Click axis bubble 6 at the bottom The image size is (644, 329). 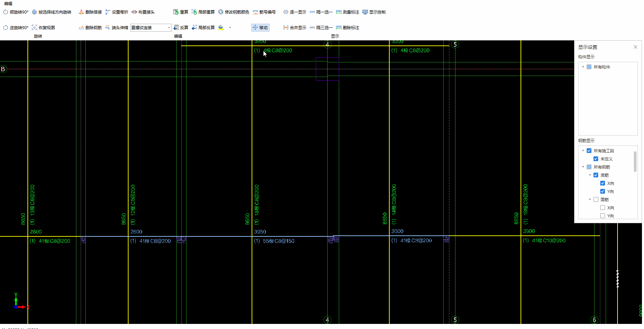tap(594, 320)
